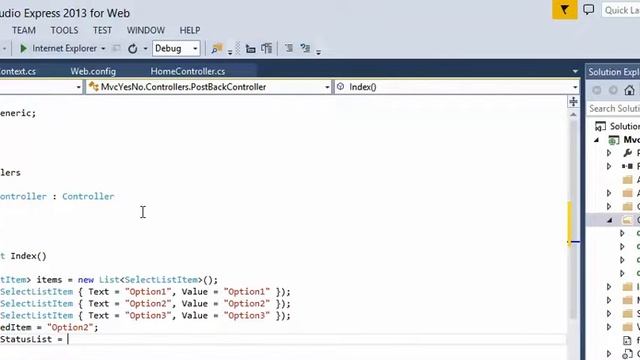Select the References node icon
This screenshot has height=360, width=640.
click(627, 166)
